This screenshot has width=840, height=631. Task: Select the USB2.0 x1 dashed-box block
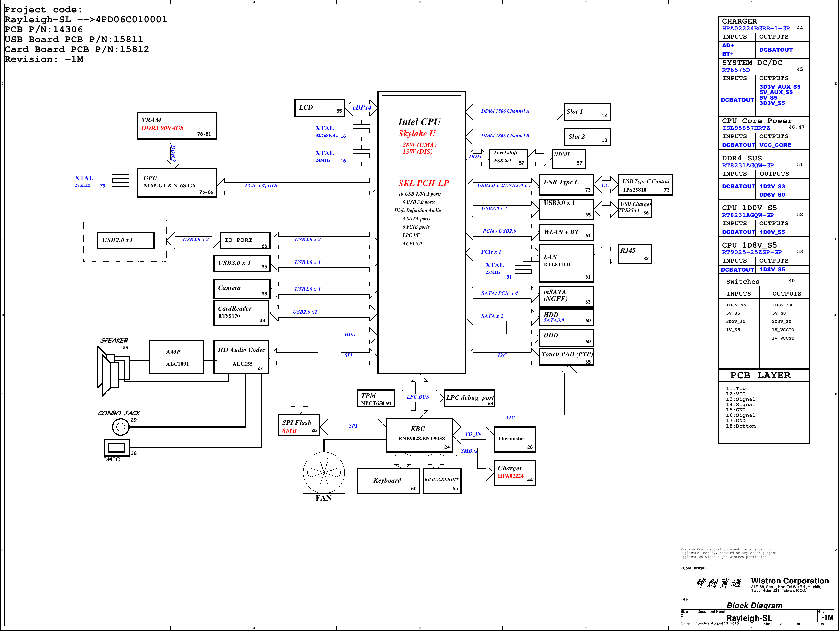click(126, 240)
